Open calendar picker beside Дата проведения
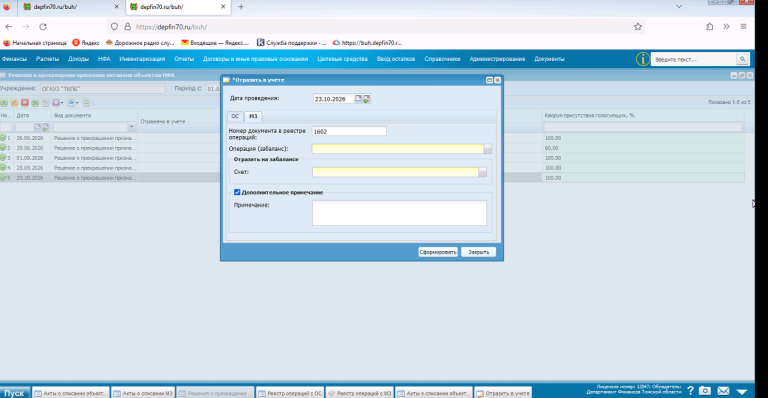768x398 pixels. 359,98
